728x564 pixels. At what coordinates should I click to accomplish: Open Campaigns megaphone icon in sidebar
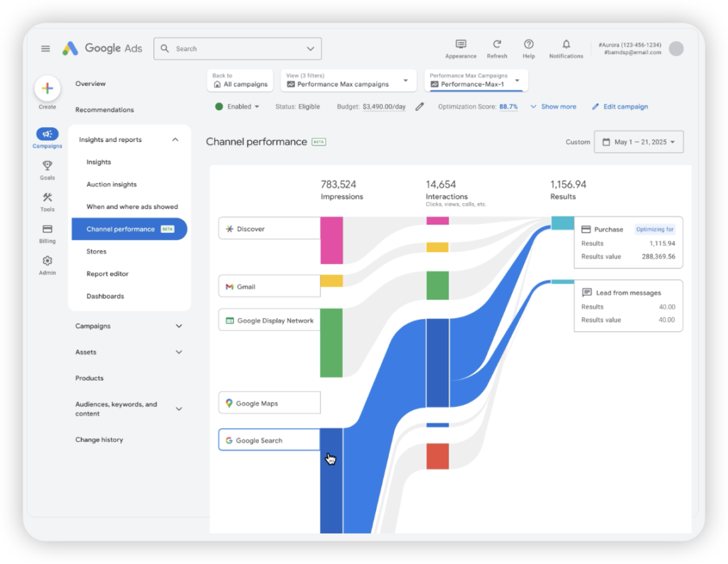pos(48,134)
